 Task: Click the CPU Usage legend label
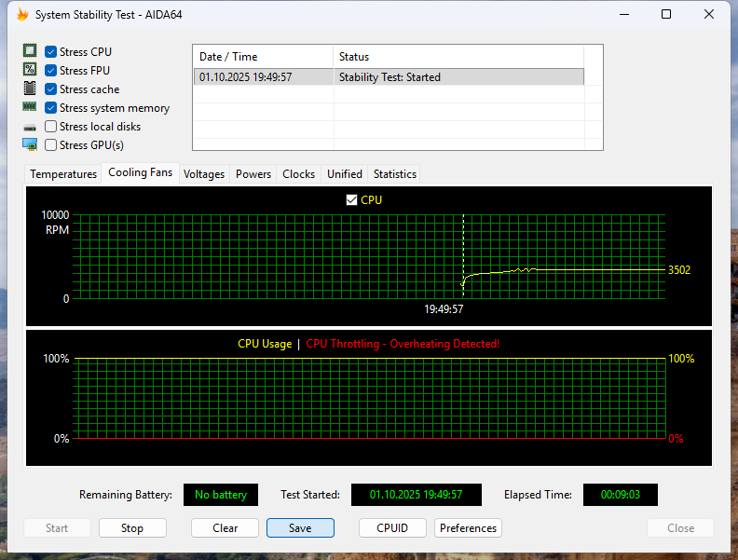[265, 344]
